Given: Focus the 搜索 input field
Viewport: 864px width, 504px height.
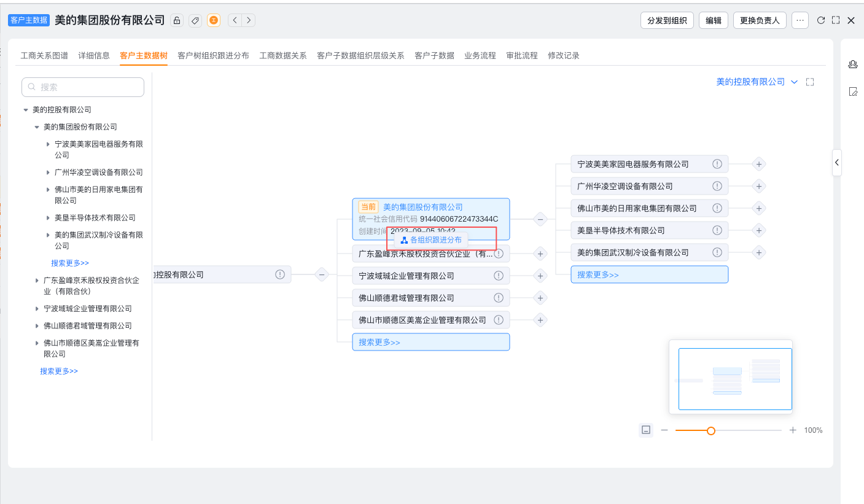Looking at the screenshot, I should click(x=83, y=87).
